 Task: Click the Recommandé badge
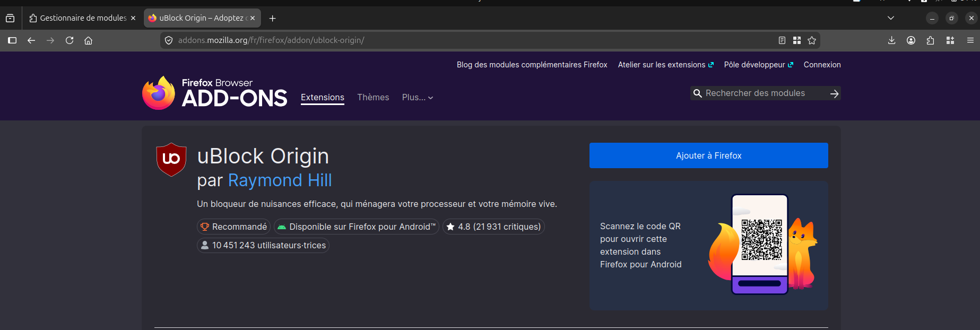pyautogui.click(x=234, y=227)
